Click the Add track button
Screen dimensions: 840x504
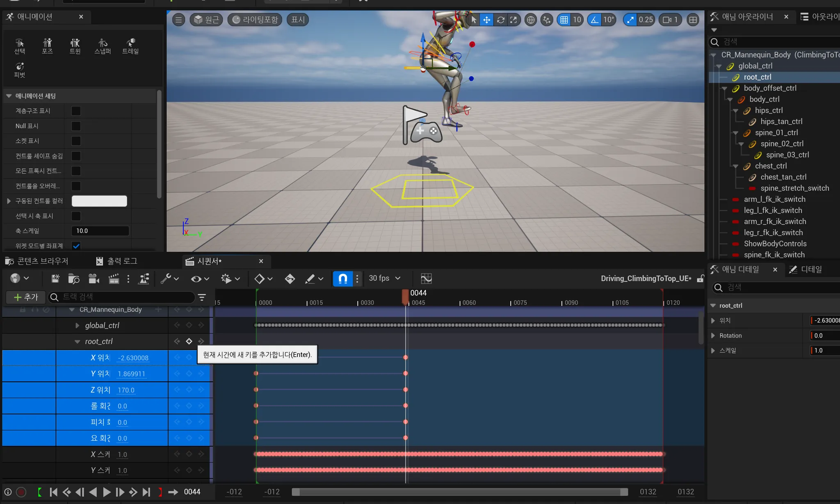pos(26,297)
